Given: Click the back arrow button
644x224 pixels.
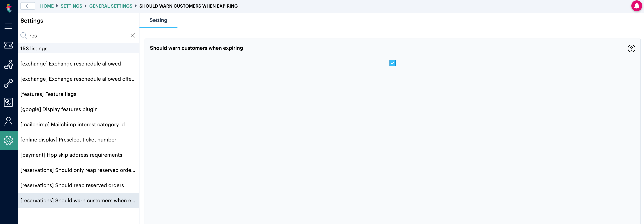Looking at the screenshot, I should (28, 6).
